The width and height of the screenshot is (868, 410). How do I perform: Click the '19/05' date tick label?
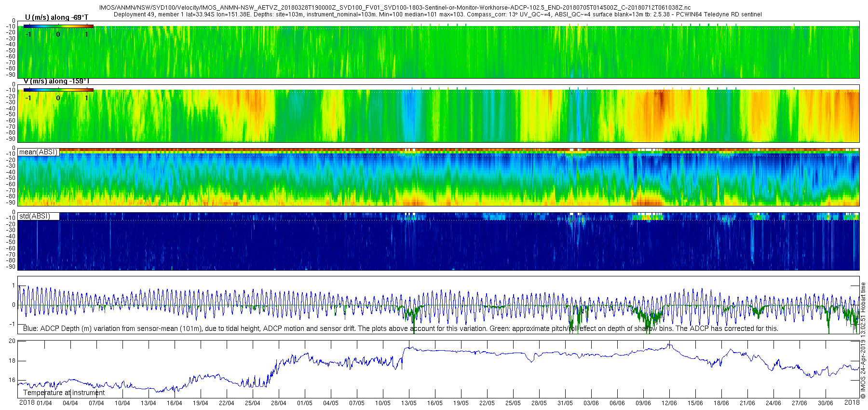click(x=461, y=403)
